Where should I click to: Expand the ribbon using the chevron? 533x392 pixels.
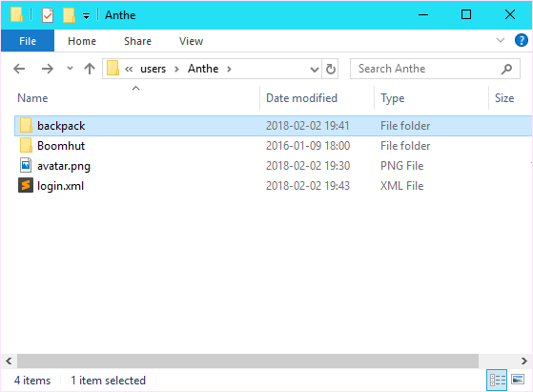pyautogui.click(x=501, y=40)
